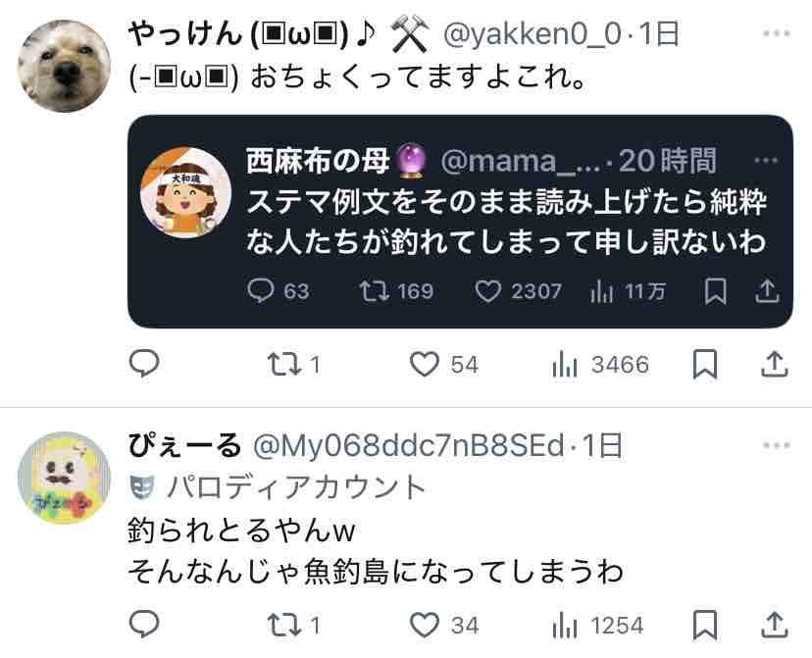Bookmark ぴぇーる's tweet

click(x=705, y=625)
